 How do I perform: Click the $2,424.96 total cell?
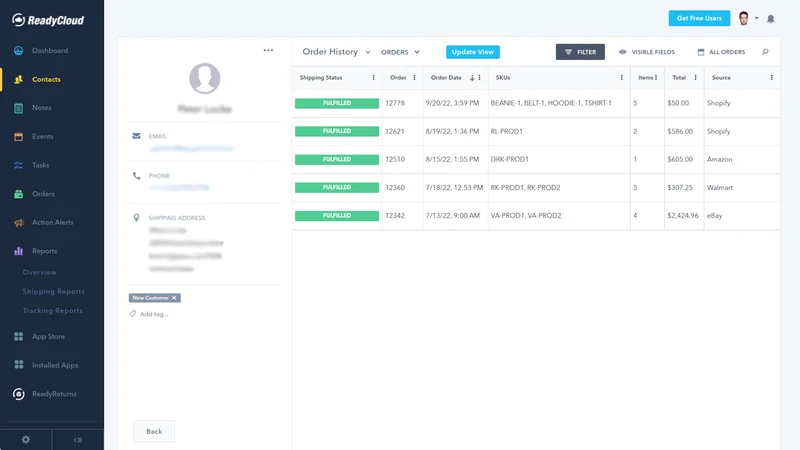click(683, 215)
